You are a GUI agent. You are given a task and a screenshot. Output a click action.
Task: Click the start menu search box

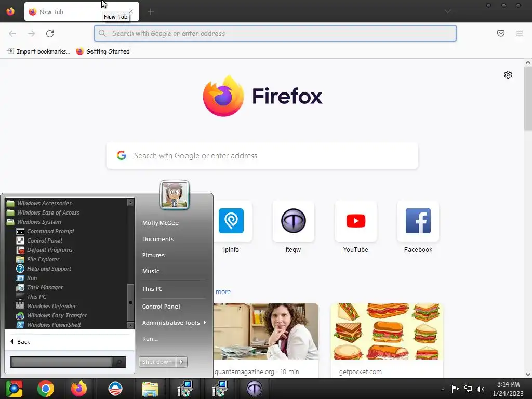[61, 362]
